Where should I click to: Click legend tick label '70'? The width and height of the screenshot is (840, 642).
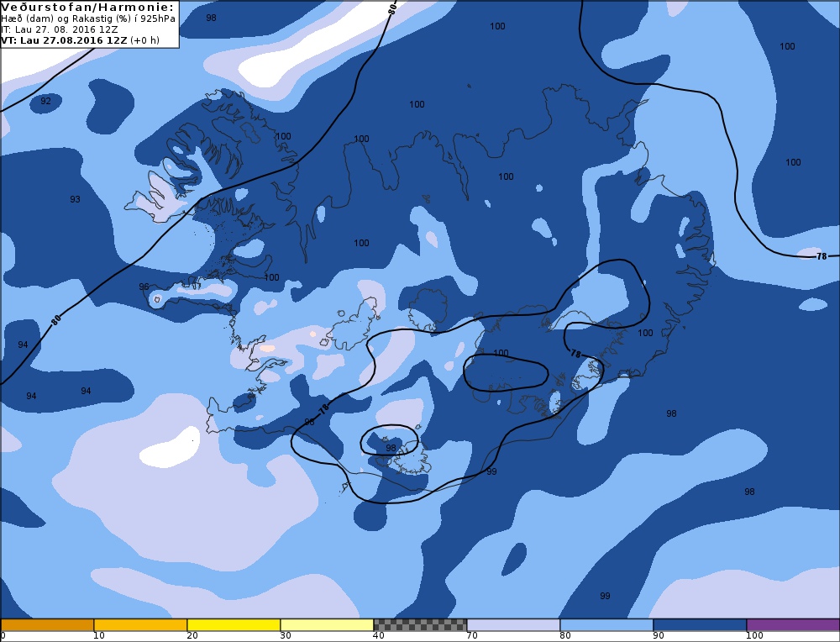[x=471, y=636]
